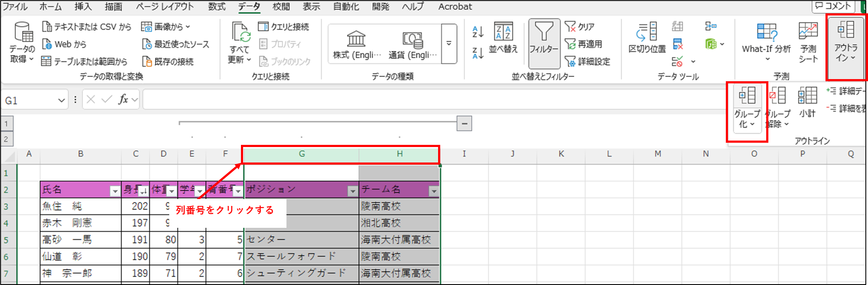This screenshot has width=868, height=285.
Task: Open the 並べ替え sort dialog
Action: 503,38
